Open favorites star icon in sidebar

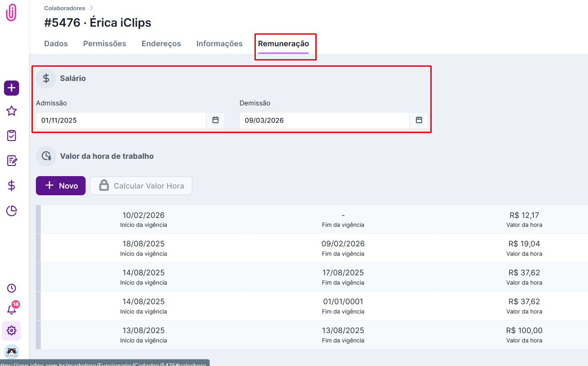12,111
